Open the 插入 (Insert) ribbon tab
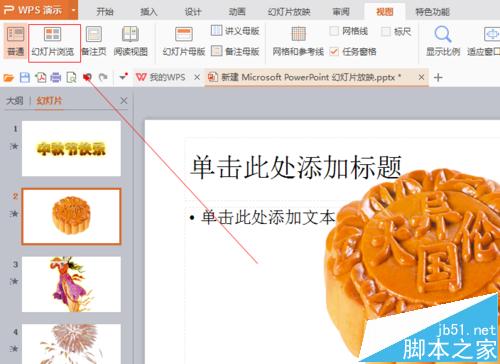 click(149, 12)
